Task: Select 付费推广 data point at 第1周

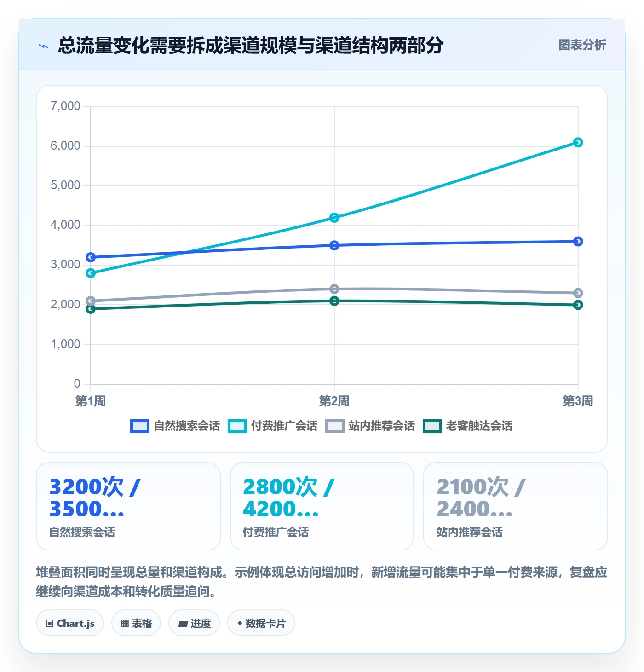Action: point(91,273)
